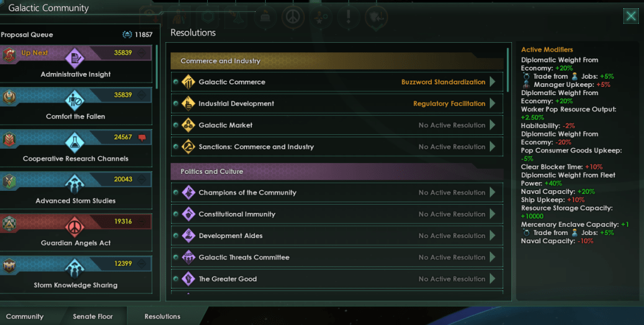Click the empire emblem on Comfort the Fallen
This screenshot has height=325, width=644.
(x=9, y=98)
